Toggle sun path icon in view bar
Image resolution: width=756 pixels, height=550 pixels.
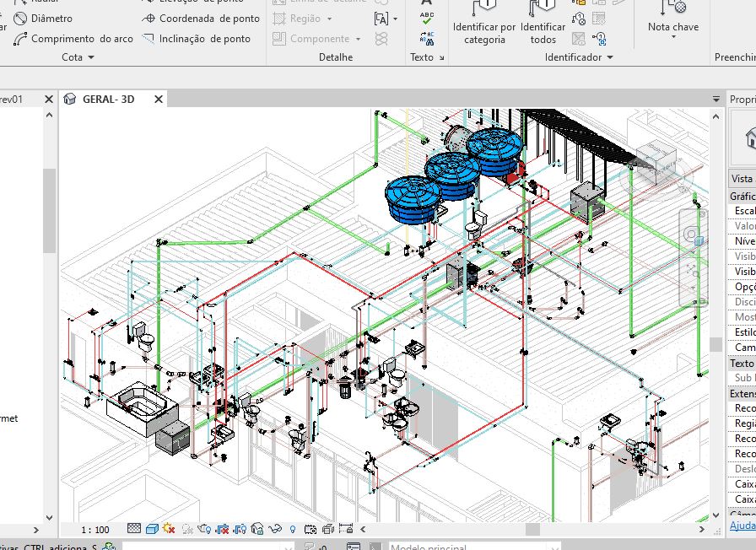pos(169,529)
